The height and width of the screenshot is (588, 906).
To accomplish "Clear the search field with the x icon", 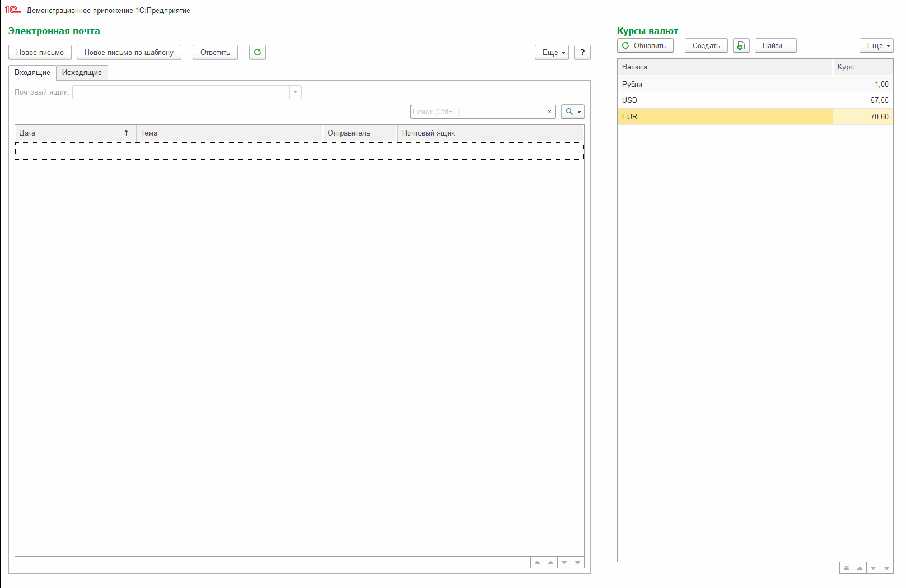I will coord(549,111).
